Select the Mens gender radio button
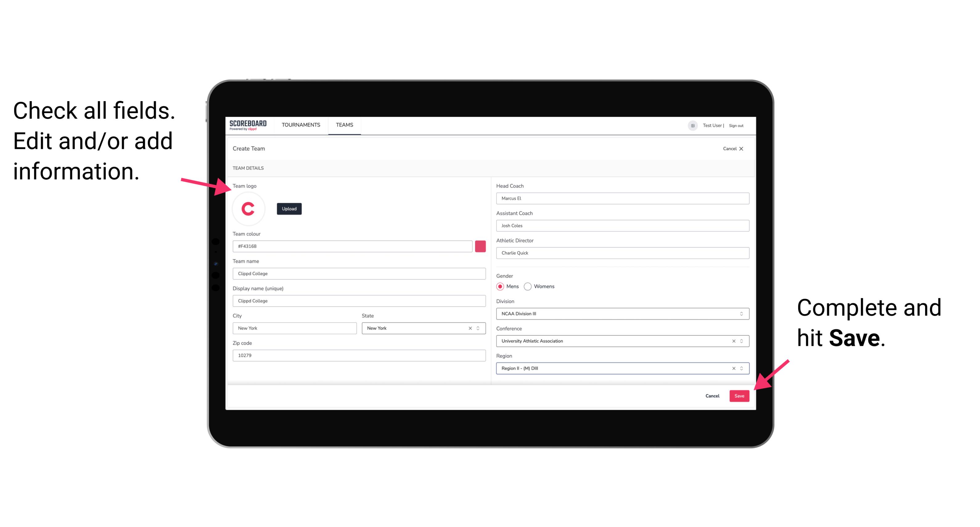Image resolution: width=980 pixels, height=527 pixels. pos(500,286)
